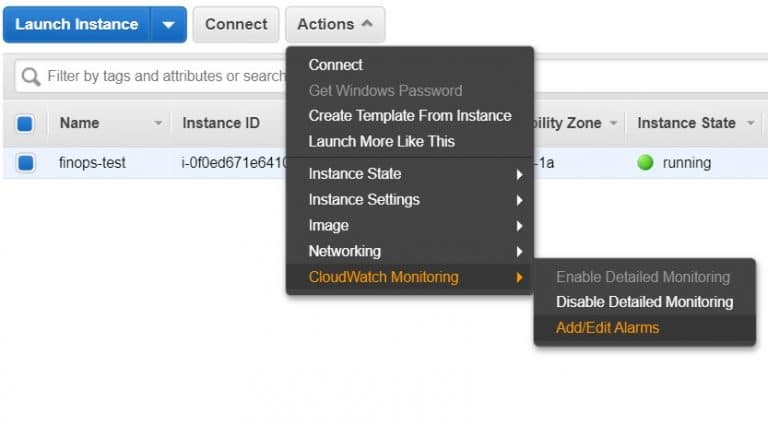
Task: Click the Connect button in toolbar
Action: 236,24
